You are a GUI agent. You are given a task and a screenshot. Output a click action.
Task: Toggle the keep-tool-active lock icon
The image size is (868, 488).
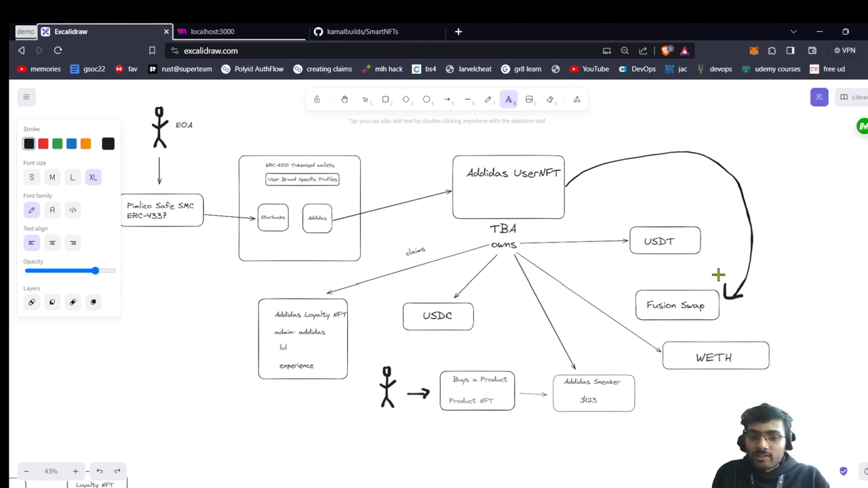(x=317, y=100)
